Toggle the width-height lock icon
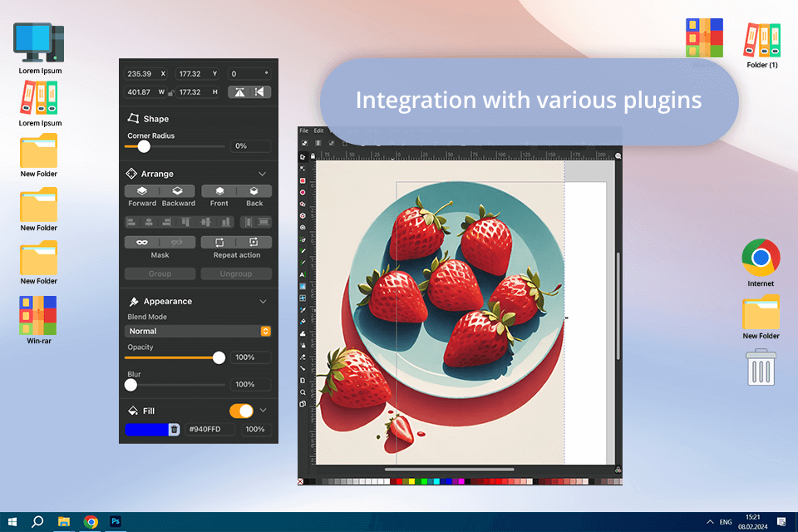 tap(171, 92)
